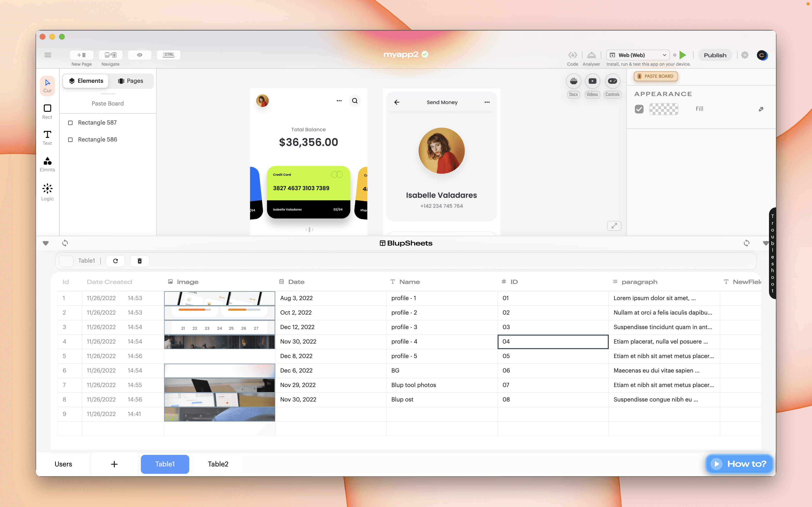Open the Web (Web) platform dropdown
This screenshot has height=507, width=812.
(x=638, y=55)
